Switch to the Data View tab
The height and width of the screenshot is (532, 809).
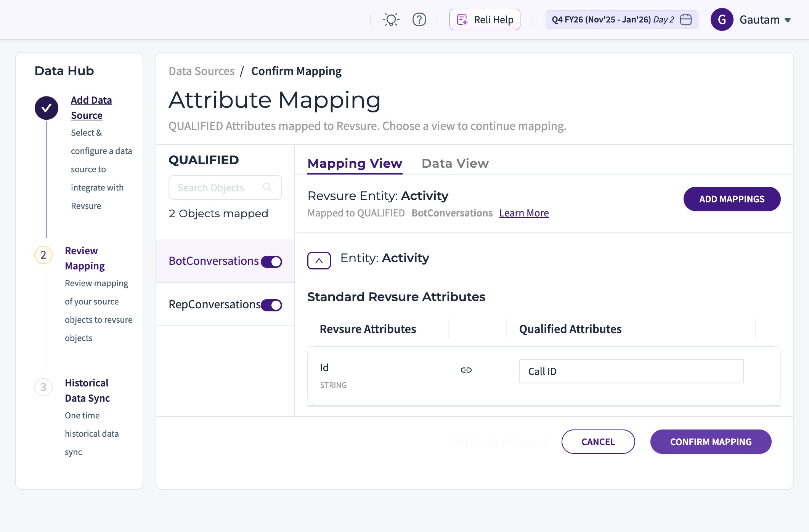(455, 163)
